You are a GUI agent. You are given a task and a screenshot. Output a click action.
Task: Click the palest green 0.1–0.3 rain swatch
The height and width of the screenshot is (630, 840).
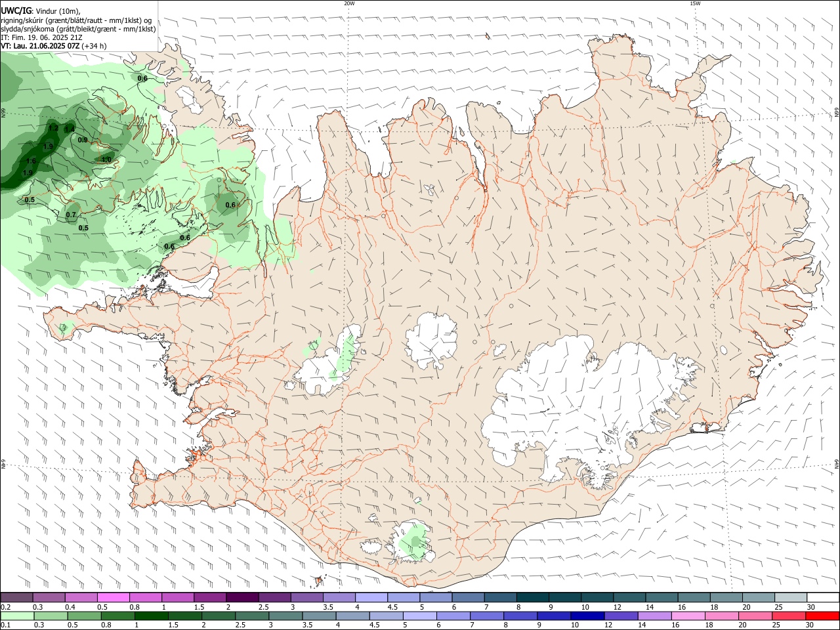click(x=18, y=616)
